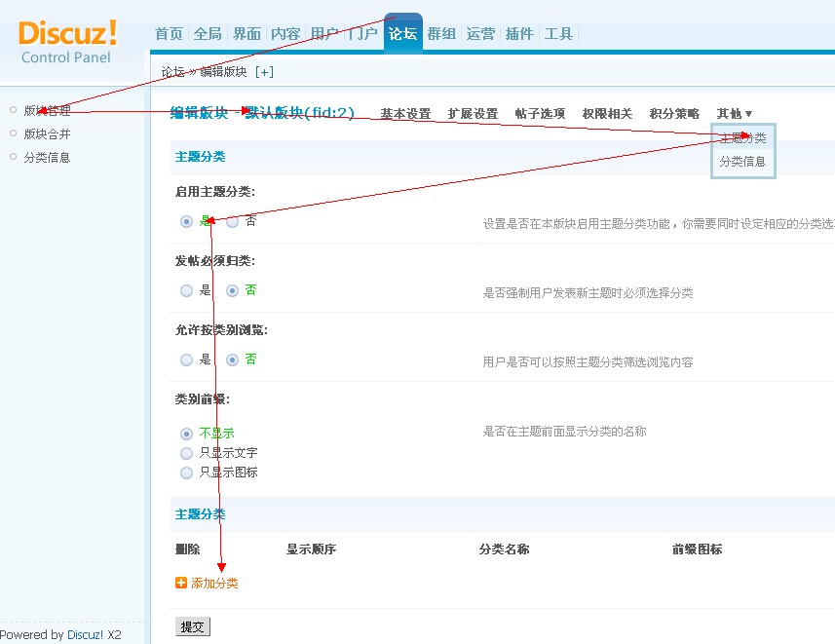
Task: Open the 工具 top navigation tab
Action: [x=558, y=34]
